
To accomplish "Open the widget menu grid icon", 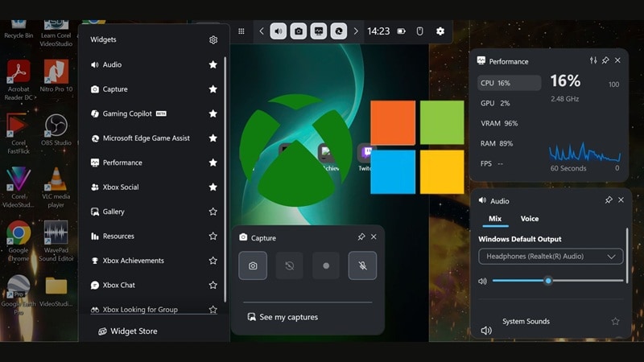I will coord(242,31).
